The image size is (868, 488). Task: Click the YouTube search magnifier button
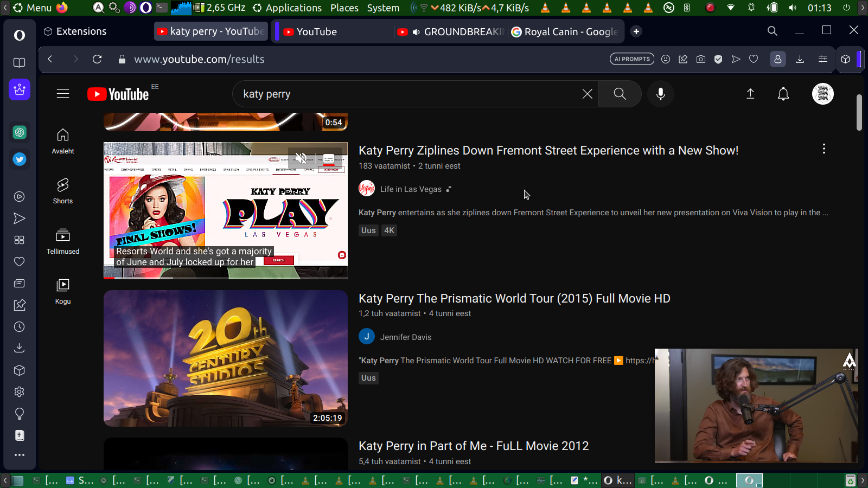coord(620,94)
